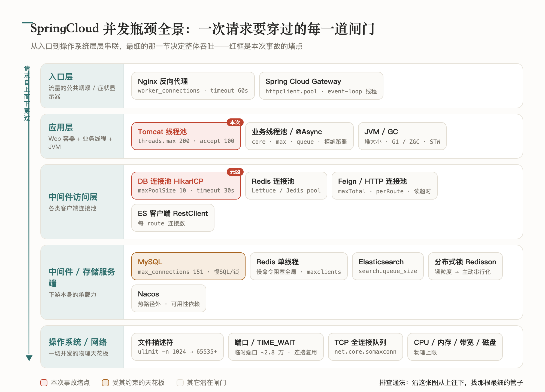Select the TCP 全连接队列 card
The height and width of the screenshot is (392, 545).
click(365, 347)
